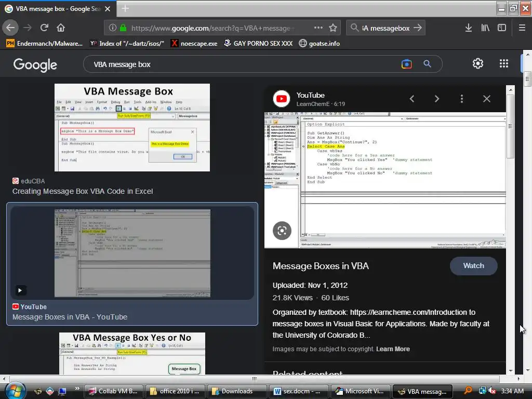The height and width of the screenshot is (399, 532).
Task: Submit the search bar with the go arrow
Action: (x=418, y=28)
